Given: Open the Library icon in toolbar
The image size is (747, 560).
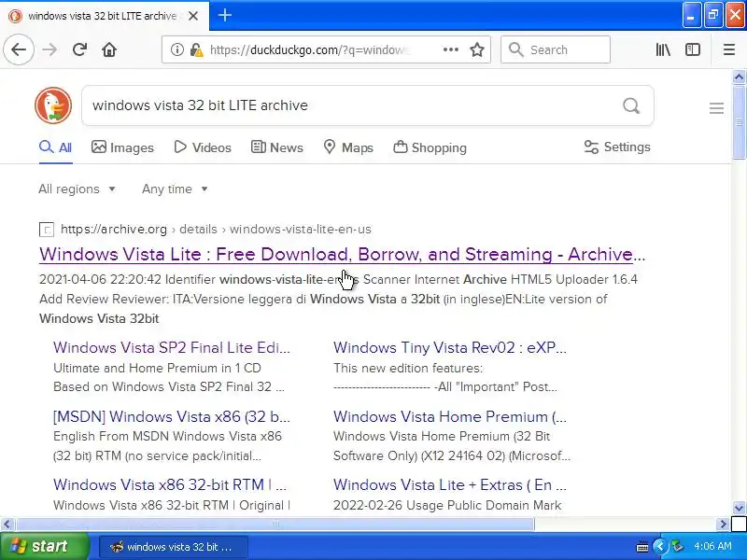Looking at the screenshot, I should pos(663,49).
